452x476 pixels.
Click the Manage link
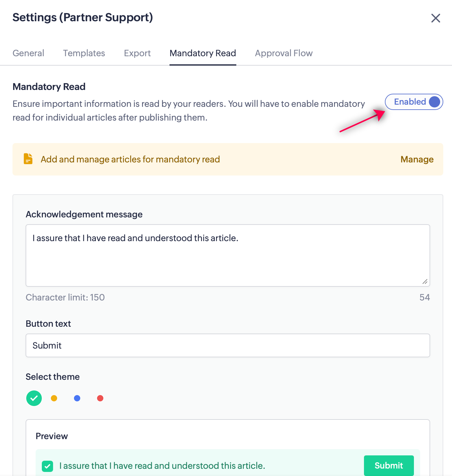pos(417,159)
